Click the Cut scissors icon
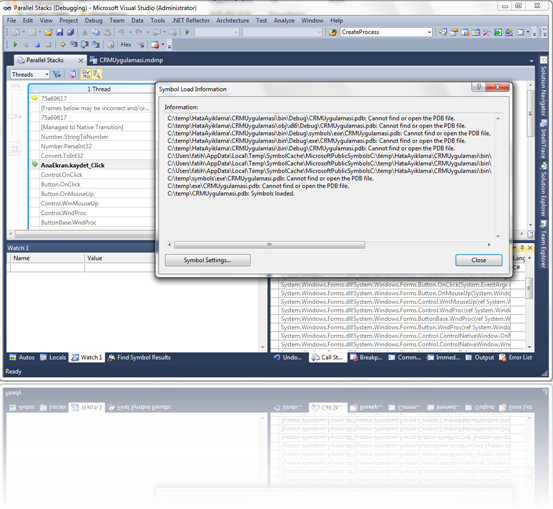The width and height of the screenshot is (553, 509). tap(85, 32)
